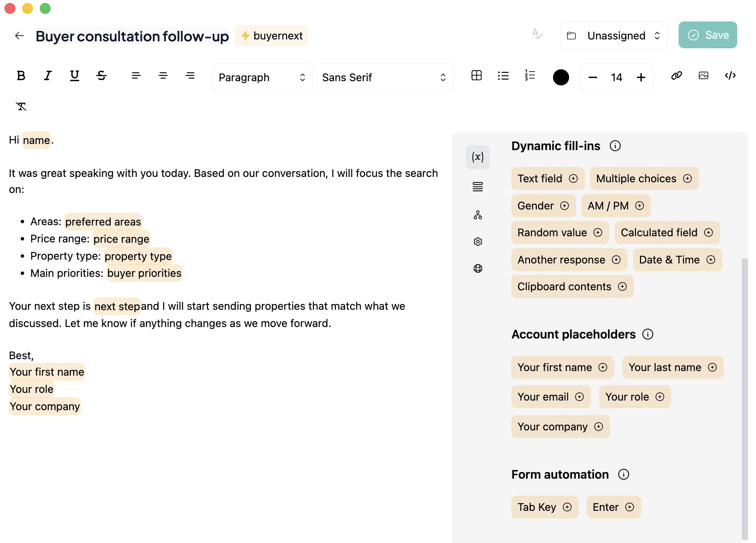This screenshot has width=756, height=543.
Task: Open the Sans Serif font dropdown
Action: click(385, 77)
